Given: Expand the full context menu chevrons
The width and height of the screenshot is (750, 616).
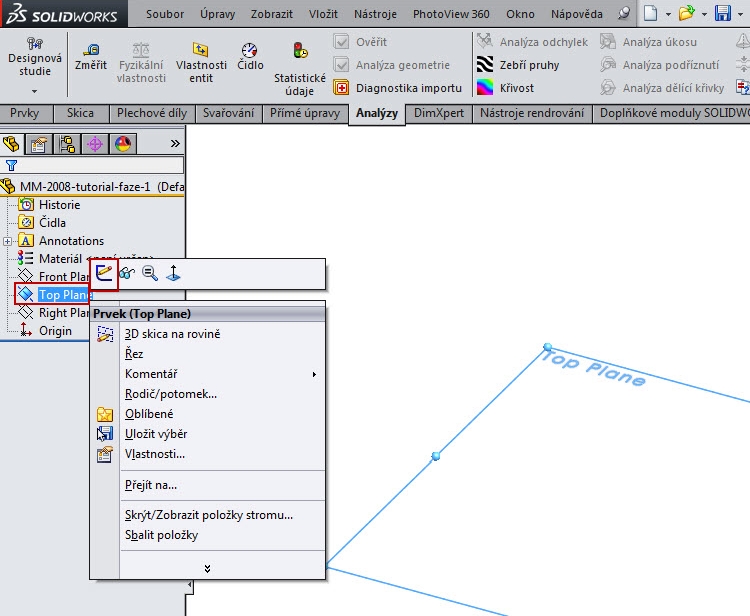Looking at the screenshot, I should tap(207, 568).
